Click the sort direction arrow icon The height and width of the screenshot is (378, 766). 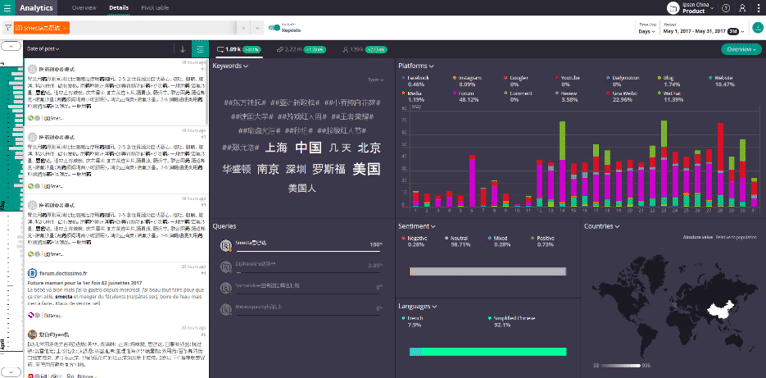(183, 49)
